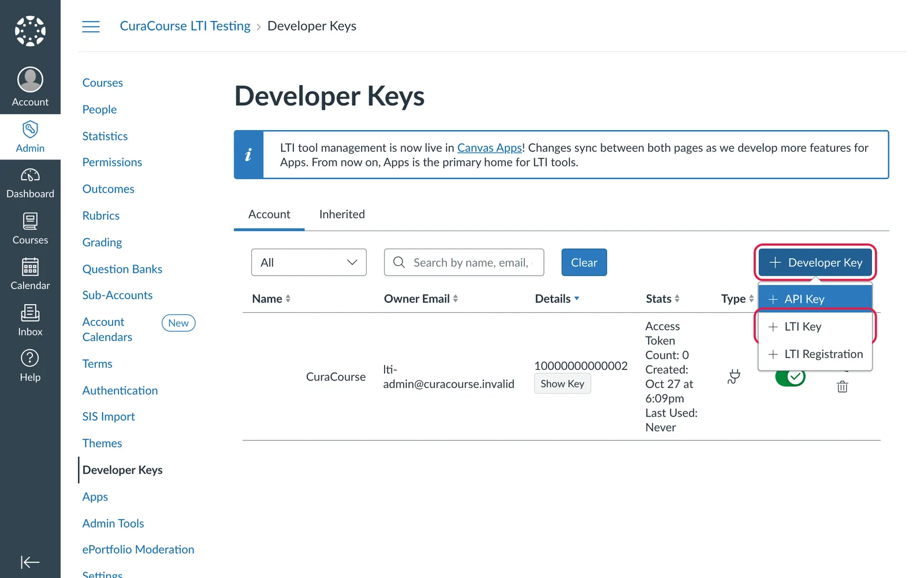Open the CuraCourse LTI Testing breadcrumb
This screenshot has width=924, height=578.
point(185,26)
